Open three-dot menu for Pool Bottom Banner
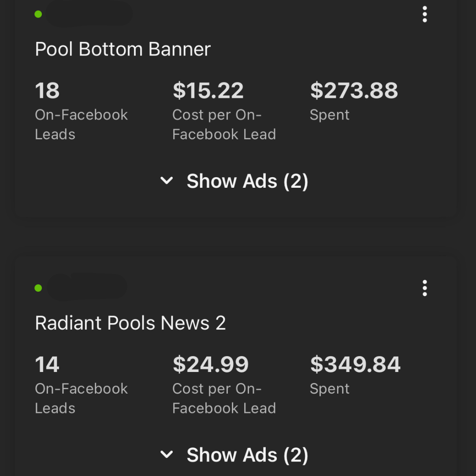476x476 pixels. [x=425, y=14]
